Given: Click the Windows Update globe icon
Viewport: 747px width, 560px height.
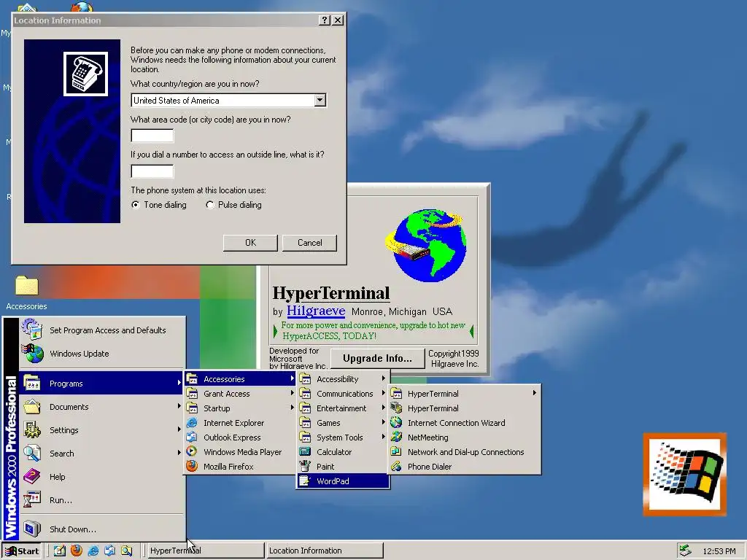Looking at the screenshot, I should (x=32, y=354).
